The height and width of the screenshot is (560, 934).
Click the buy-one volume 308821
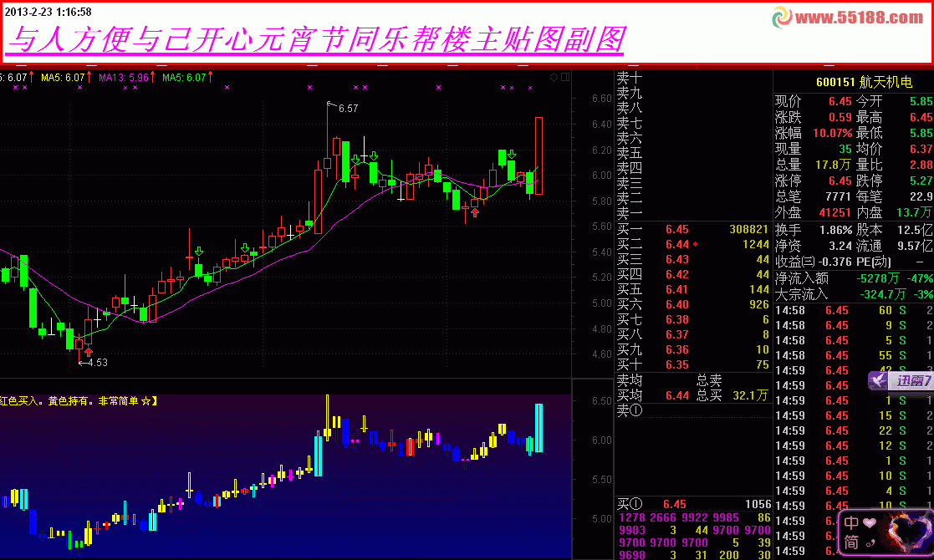(748, 230)
